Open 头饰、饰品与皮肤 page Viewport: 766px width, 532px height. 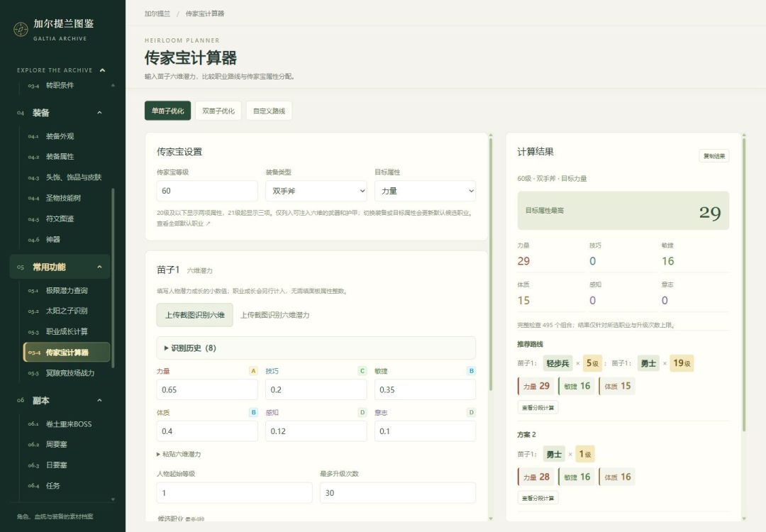click(x=73, y=177)
